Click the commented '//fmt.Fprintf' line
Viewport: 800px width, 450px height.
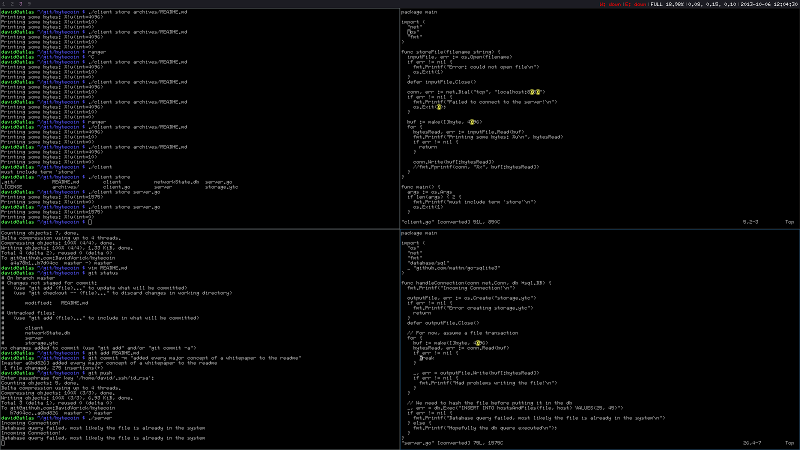pos(476,167)
